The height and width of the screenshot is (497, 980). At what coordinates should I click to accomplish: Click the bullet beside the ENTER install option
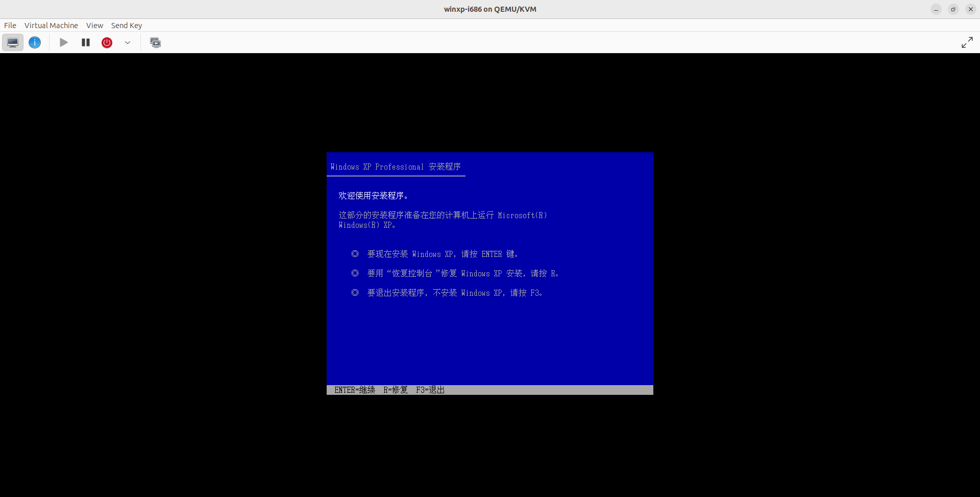click(x=355, y=254)
